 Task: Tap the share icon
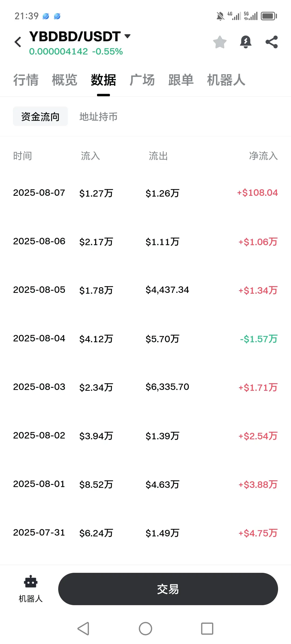272,42
